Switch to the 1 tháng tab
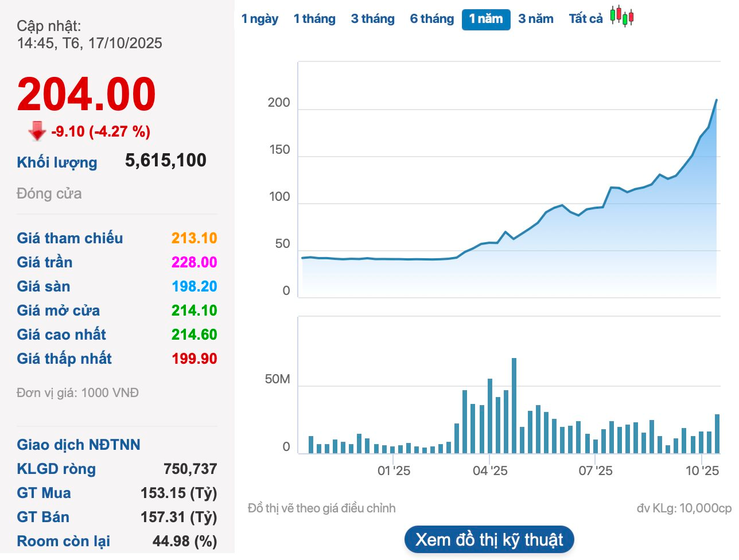 (314, 19)
